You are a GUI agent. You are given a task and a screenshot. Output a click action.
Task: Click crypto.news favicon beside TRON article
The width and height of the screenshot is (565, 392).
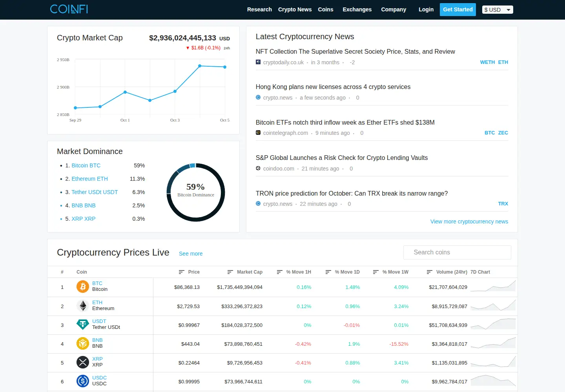(258, 203)
